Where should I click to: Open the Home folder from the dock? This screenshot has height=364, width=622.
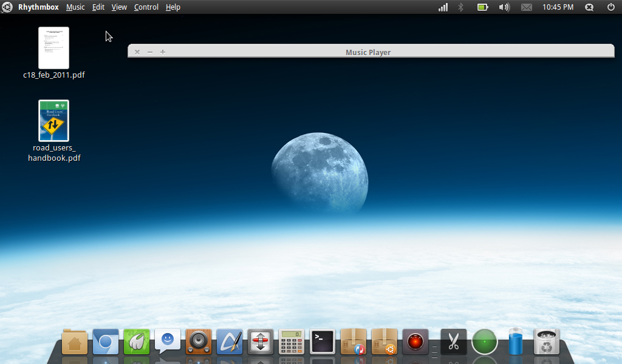[x=75, y=342]
